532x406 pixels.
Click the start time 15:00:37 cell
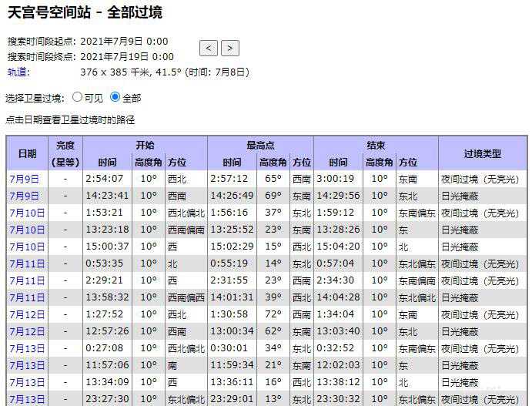tap(107, 247)
